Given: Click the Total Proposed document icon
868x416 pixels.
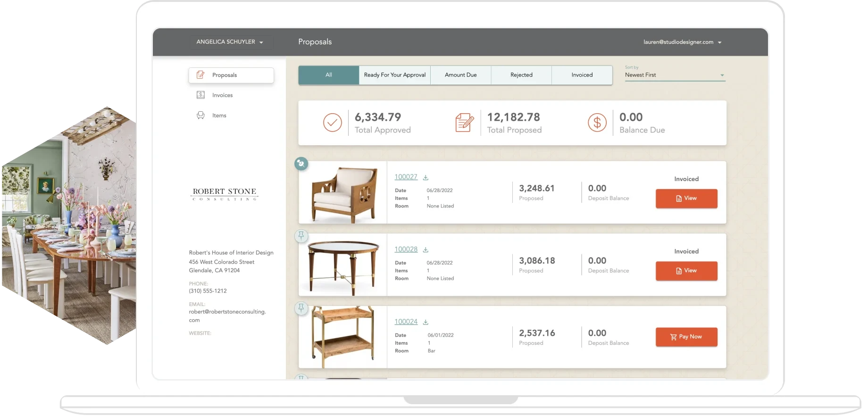Looking at the screenshot, I should (x=465, y=123).
